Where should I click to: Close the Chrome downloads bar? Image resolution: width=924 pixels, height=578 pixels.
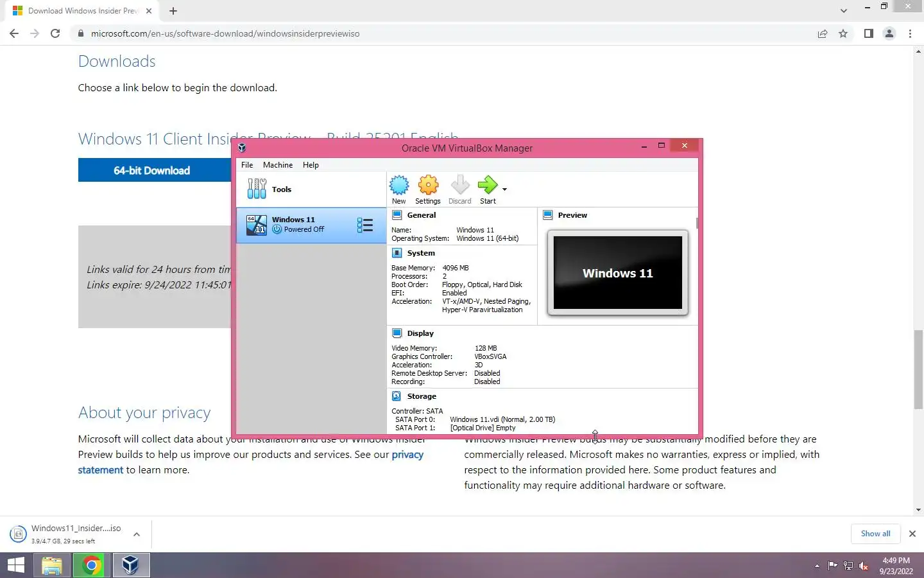912,534
